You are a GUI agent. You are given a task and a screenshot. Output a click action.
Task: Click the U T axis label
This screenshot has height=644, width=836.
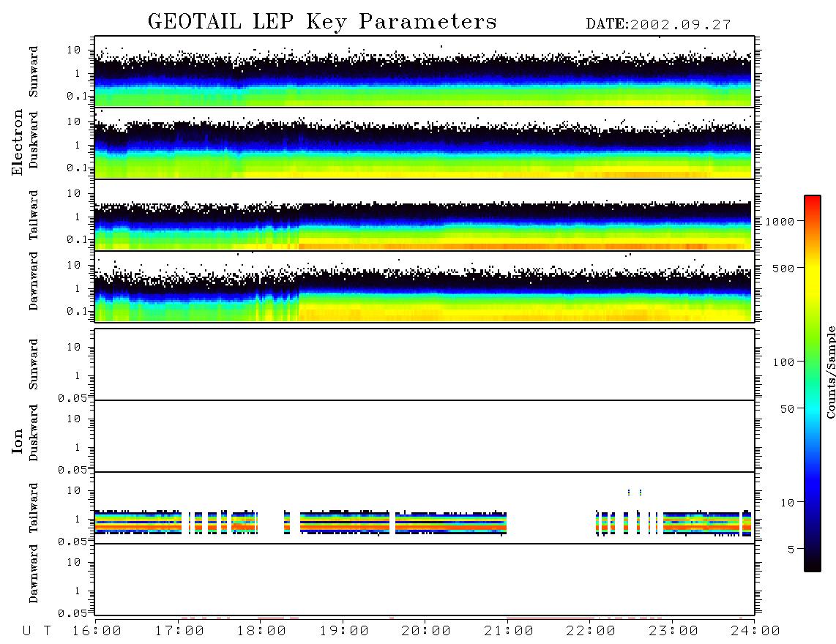coord(37,631)
